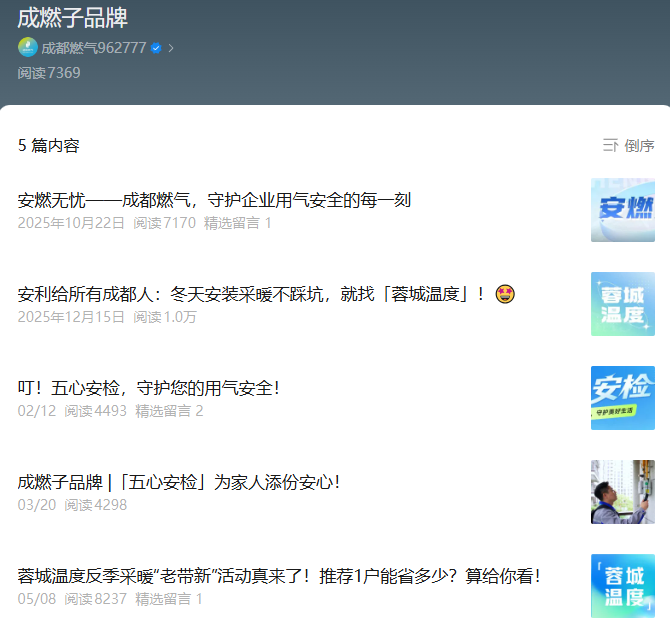Screen dimensions: 670x633
Task: Click the date 02/12
Action: pyautogui.click(x=37, y=411)
